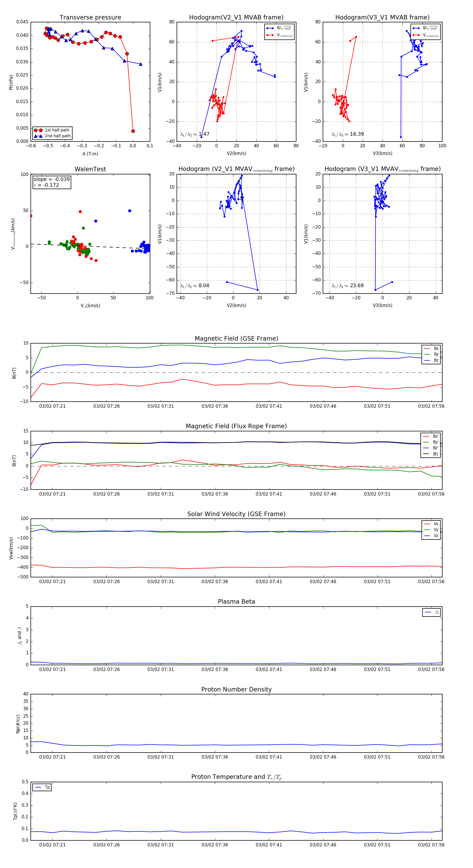Click the 'Proton Temperature and Te/Tp' title
Screen dimensions: 473x868
click(236, 777)
